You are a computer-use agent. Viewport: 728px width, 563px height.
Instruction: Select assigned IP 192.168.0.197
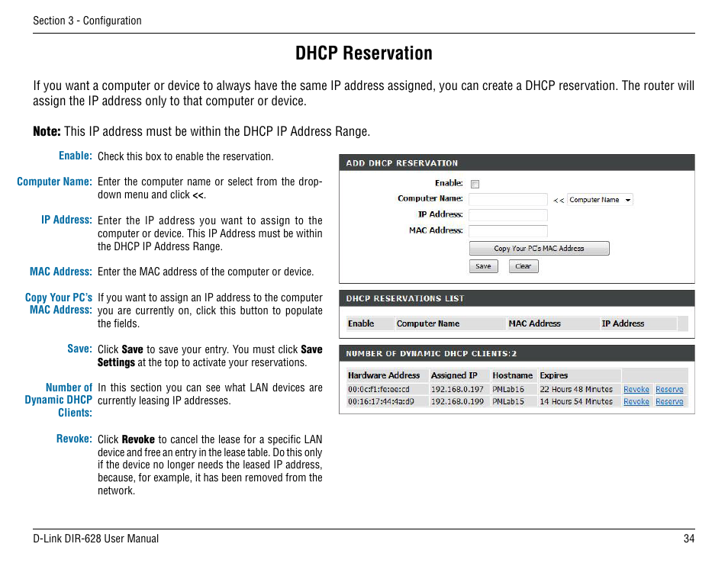[x=457, y=389]
